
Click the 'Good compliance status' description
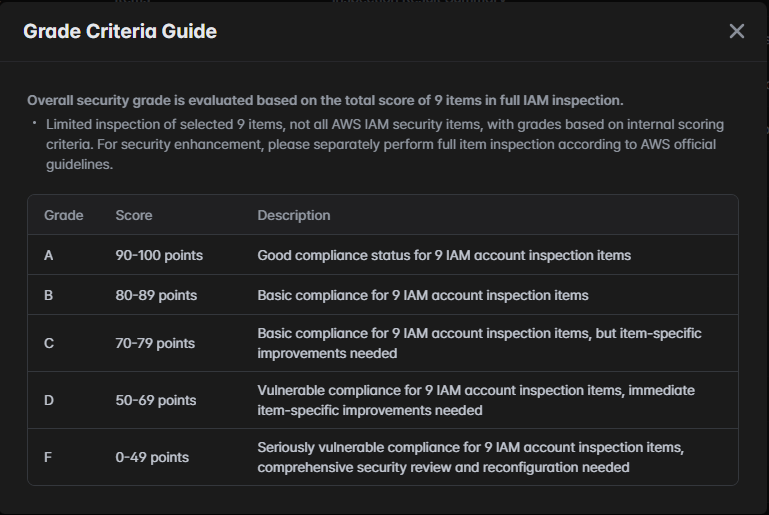[x=444, y=255]
